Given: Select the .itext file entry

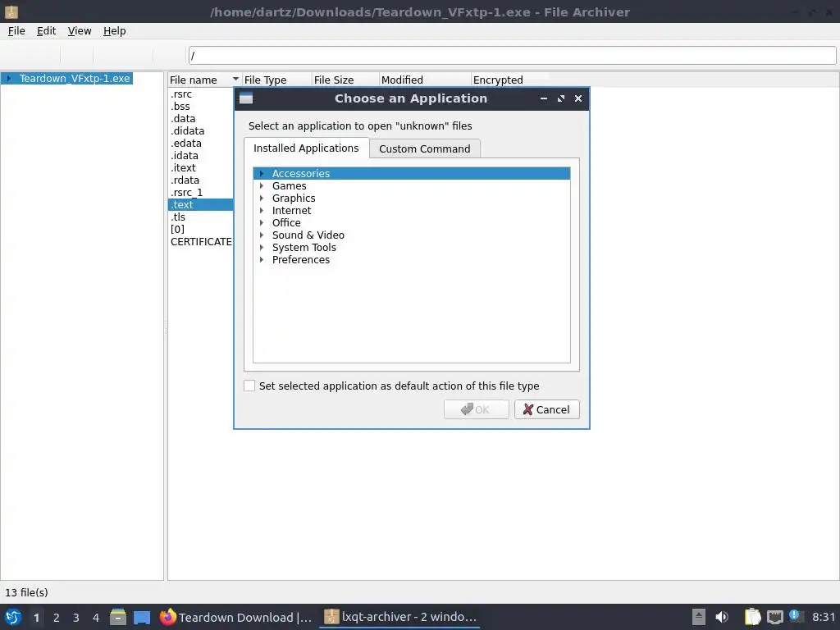Looking at the screenshot, I should tap(183, 168).
